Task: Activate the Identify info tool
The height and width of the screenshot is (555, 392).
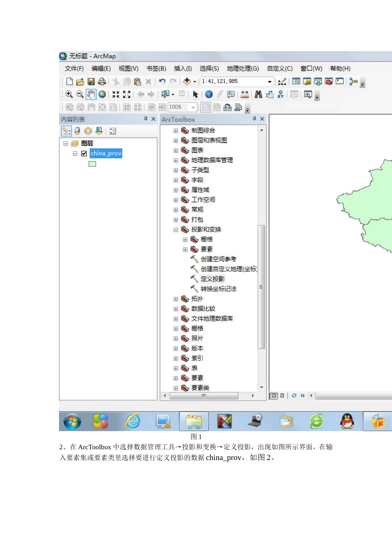Action: [209, 94]
